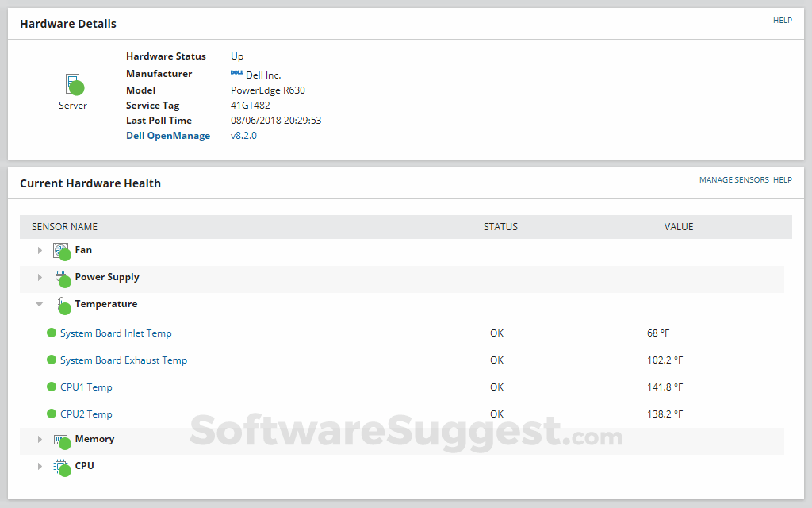The image size is (812, 508).
Task: Click the Server device icon
Action: [x=72, y=83]
